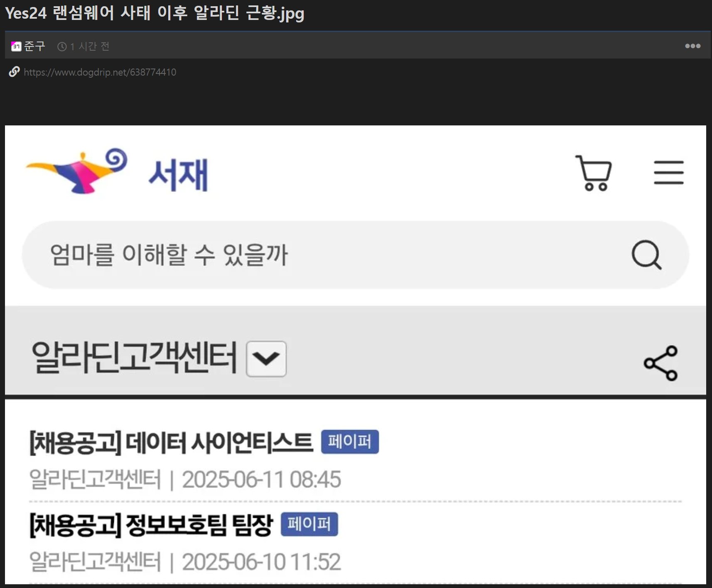The image size is (712, 588).
Task: Open the 정보보호팀 팀장 job posting
Action: pos(151,525)
